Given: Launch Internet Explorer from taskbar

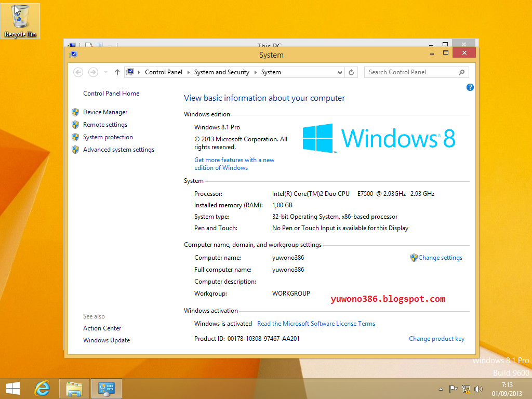Looking at the screenshot, I should click(42, 389).
